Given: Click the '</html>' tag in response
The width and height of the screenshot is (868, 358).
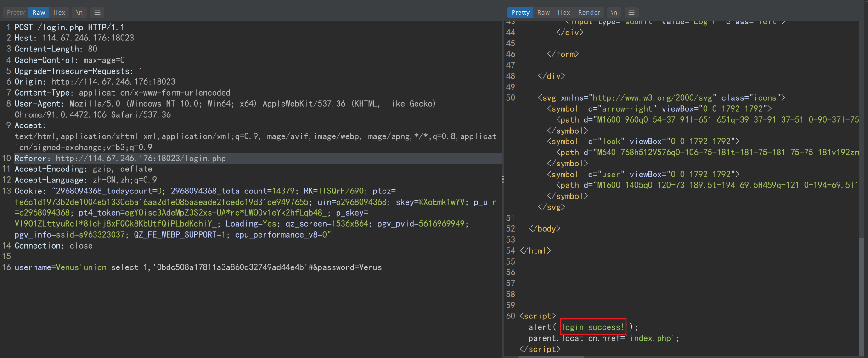Looking at the screenshot, I should [535, 251].
